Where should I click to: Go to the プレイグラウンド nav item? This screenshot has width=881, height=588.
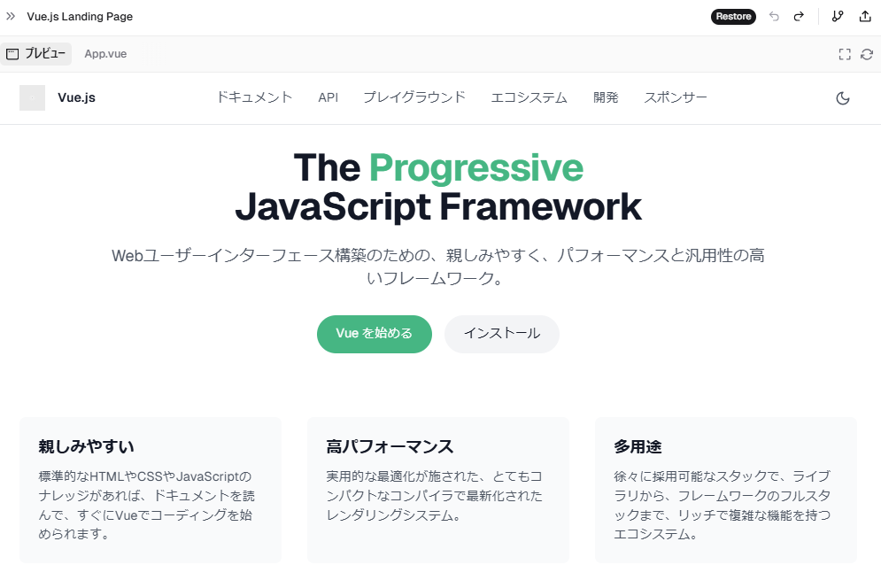click(x=414, y=97)
